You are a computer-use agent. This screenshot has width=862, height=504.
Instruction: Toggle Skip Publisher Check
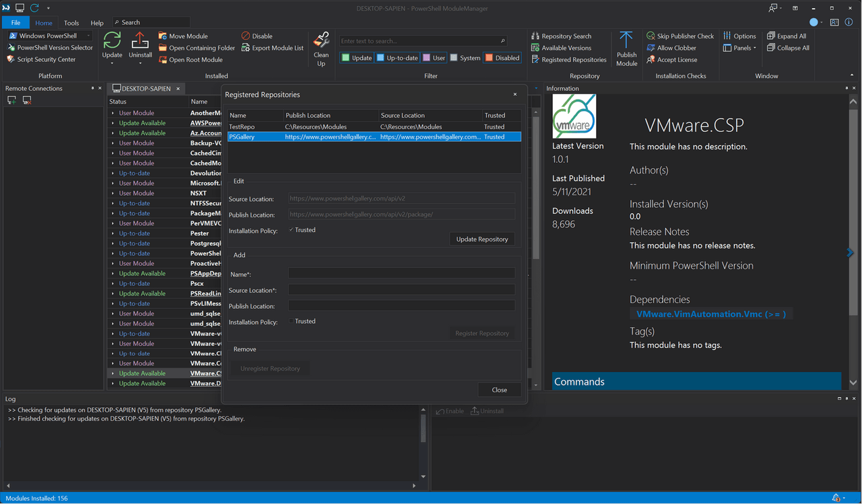680,36
